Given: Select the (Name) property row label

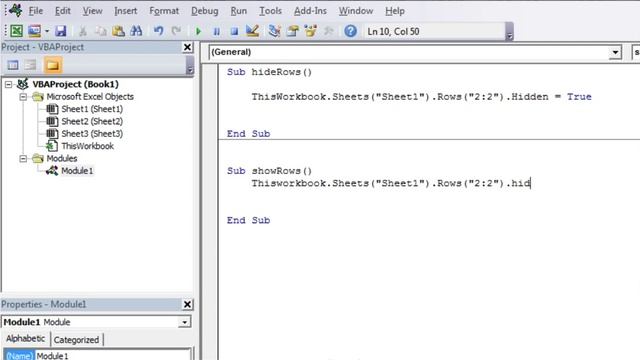Looking at the screenshot, I should tap(20, 356).
